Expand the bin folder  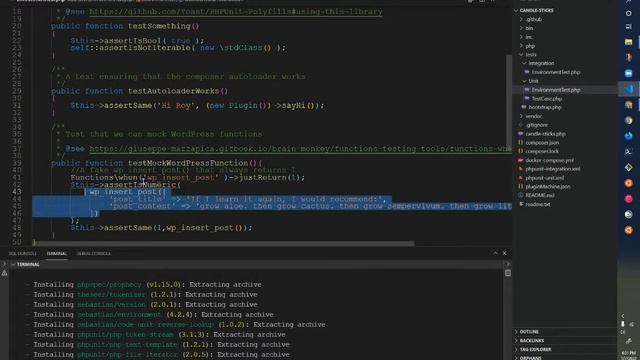pos(521,28)
